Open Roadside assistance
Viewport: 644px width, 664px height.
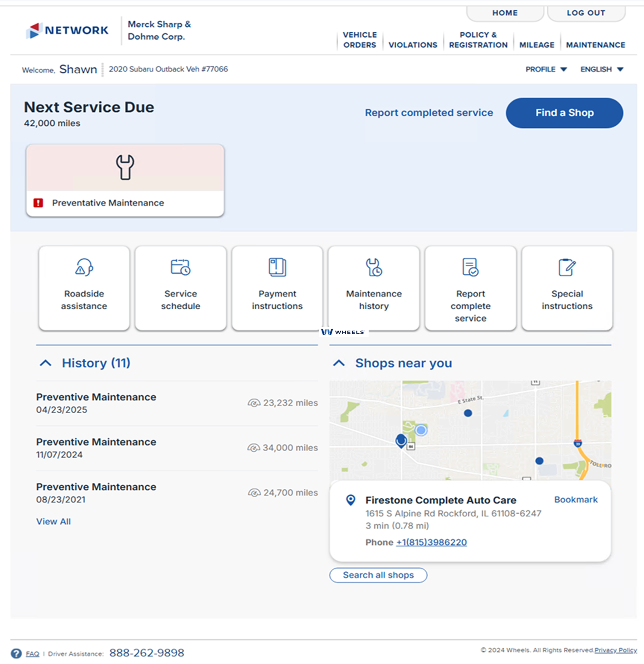point(84,287)
